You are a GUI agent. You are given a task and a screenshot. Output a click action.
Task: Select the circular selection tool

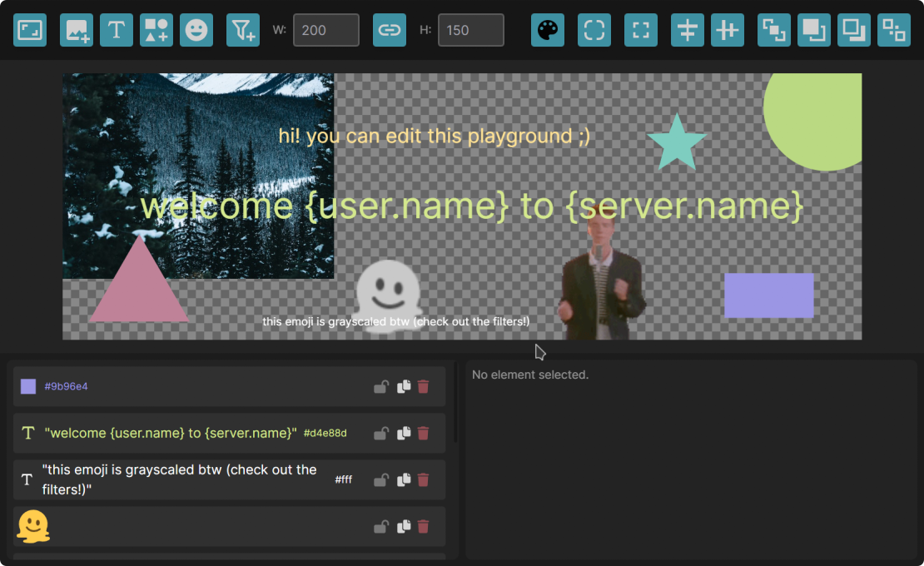click(594, 30)
